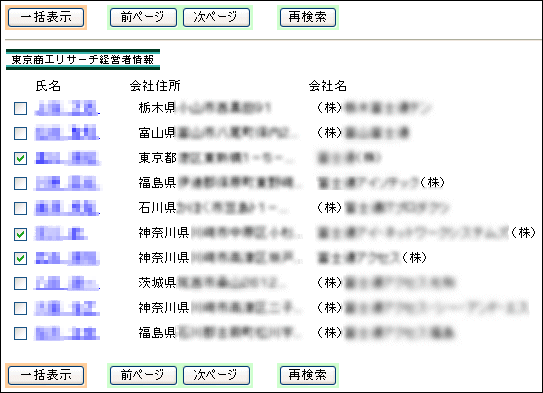This screenshot has width=543, height=393.
Task: Click the 栃木県 address text
Action: point(204,108)
